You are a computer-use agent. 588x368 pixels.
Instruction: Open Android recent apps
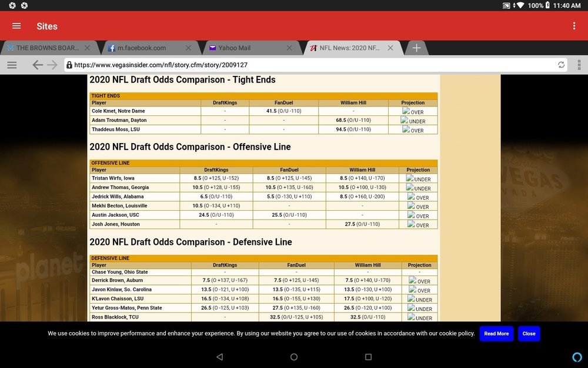368,357
